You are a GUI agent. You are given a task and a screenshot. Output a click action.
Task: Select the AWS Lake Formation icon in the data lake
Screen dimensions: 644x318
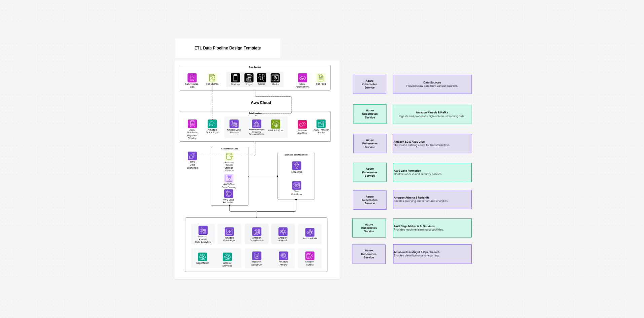tap(229, 193)
